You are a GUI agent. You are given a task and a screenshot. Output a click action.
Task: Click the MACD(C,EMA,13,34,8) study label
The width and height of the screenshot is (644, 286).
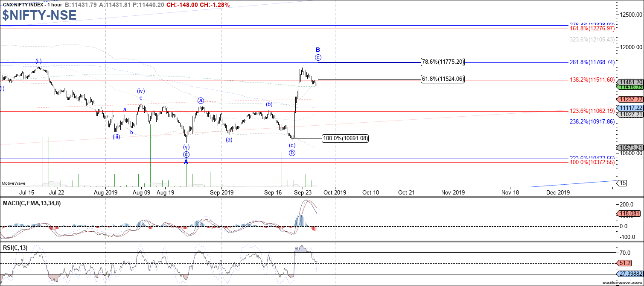coord(32,203)
